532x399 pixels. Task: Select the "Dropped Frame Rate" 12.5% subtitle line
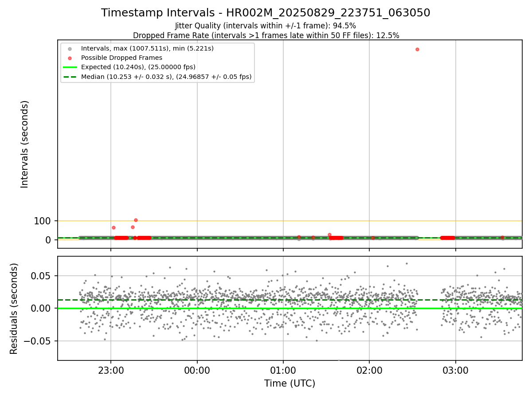click(266, 35)
